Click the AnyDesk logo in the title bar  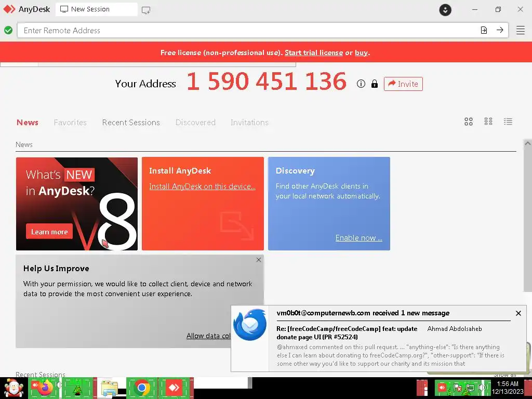[x=9, y=9]
